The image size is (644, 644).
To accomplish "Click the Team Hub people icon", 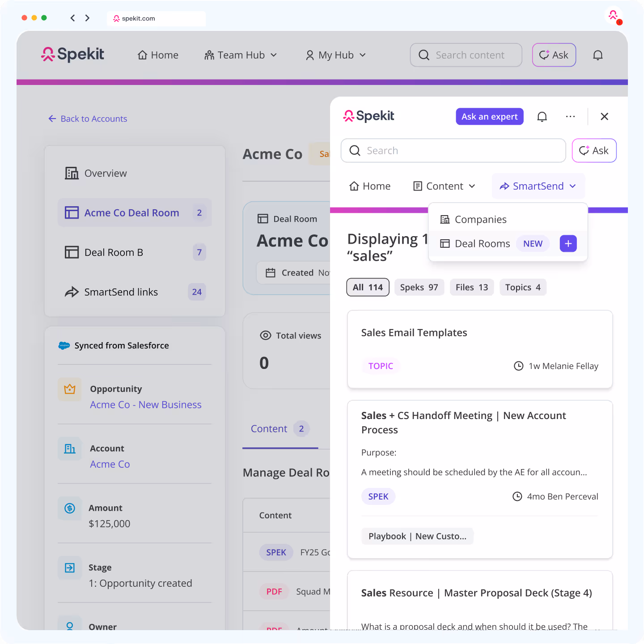I will (209, 55).
